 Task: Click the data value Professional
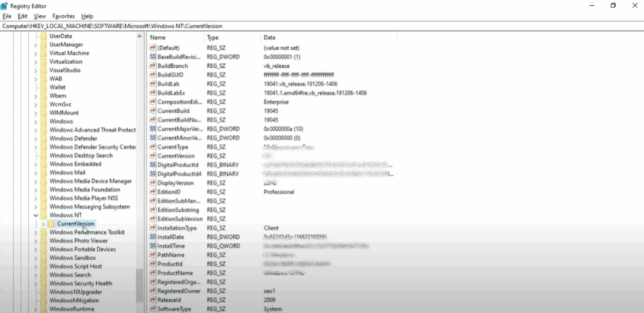click(x=279, y=192)
